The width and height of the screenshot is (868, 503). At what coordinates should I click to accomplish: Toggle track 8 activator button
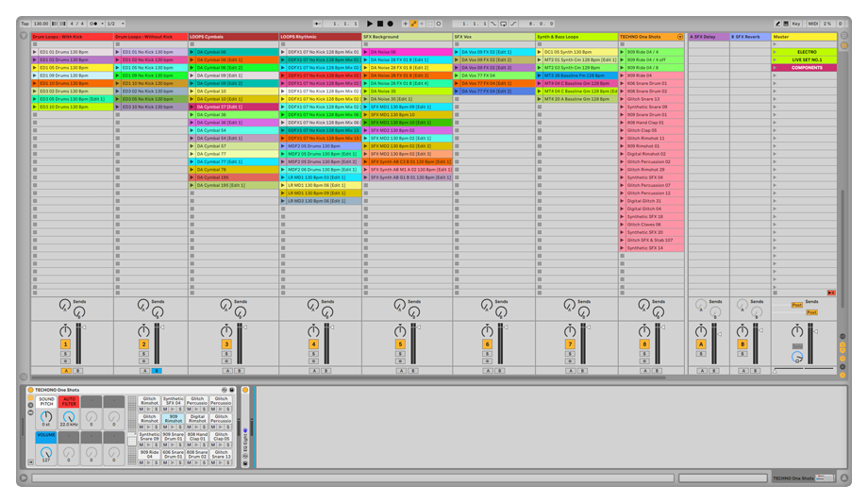click(644, 344)
